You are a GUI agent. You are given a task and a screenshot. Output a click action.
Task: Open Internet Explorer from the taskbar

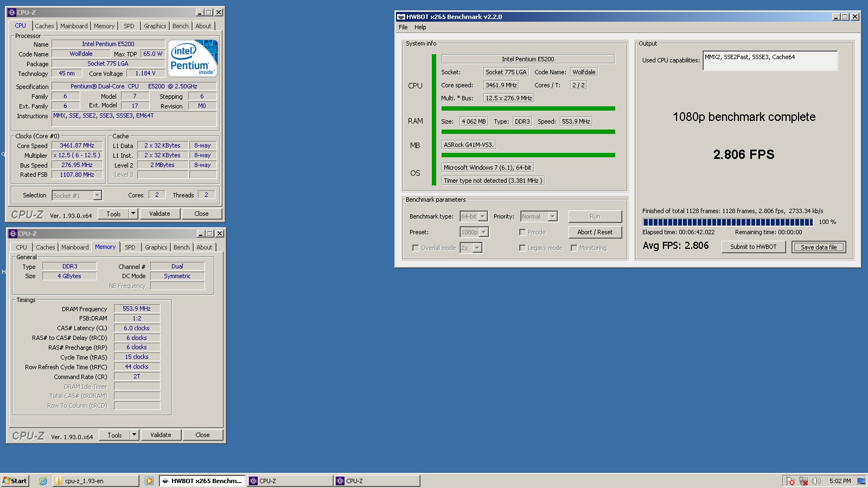43,481
